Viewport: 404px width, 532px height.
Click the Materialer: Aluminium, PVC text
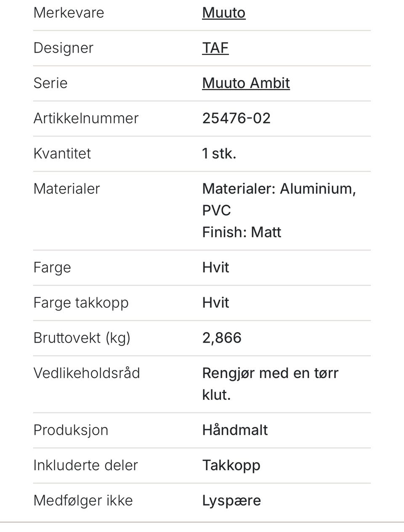[279, 199]
